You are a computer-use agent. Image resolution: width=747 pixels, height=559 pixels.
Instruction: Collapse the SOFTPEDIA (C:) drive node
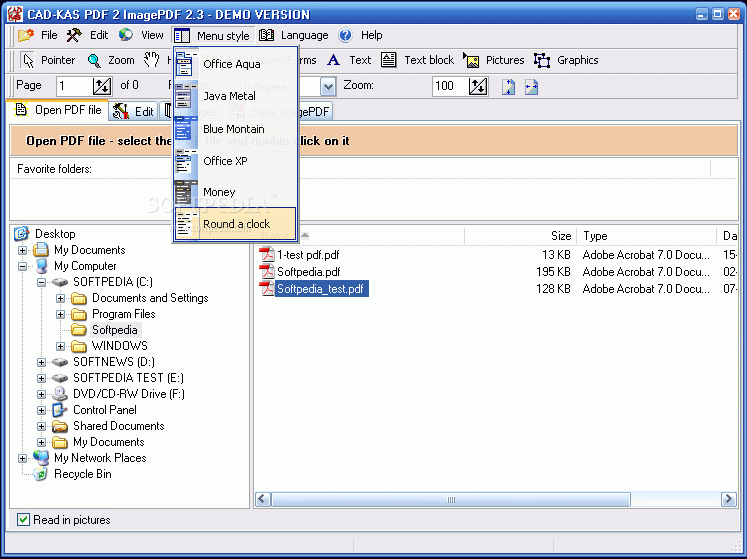click(x=41, y=282)
